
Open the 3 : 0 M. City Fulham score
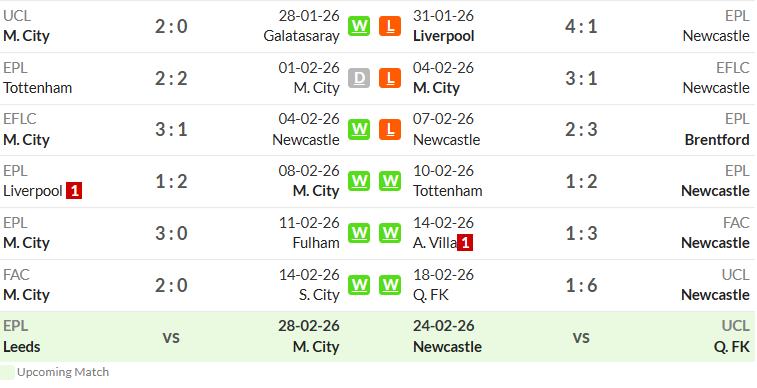click(x=171, y=233)
